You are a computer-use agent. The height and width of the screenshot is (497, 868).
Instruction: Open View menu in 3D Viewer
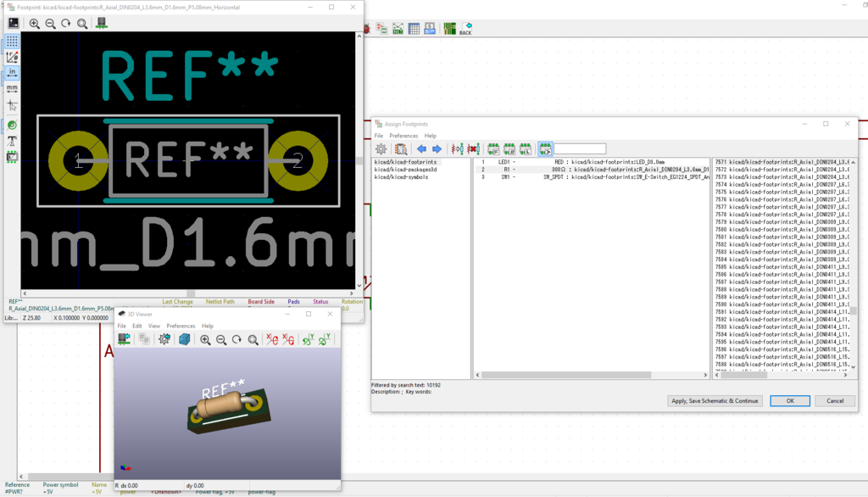pos(154,326)
